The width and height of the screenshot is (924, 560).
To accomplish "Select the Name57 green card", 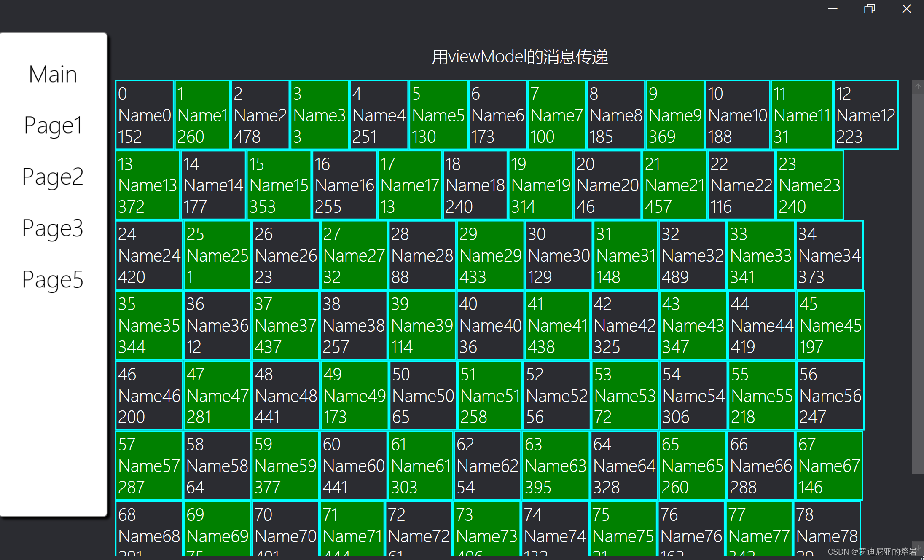I will click(149, 466).
